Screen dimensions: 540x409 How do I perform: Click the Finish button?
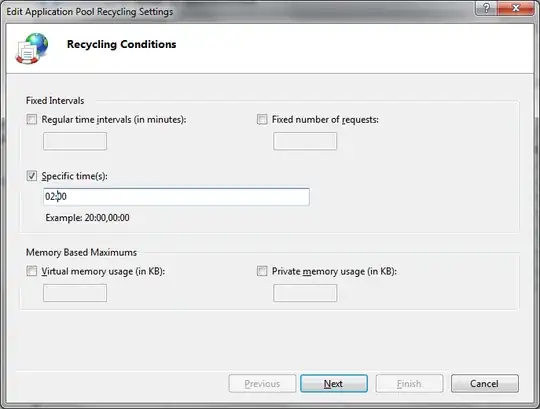click(409, 384)
